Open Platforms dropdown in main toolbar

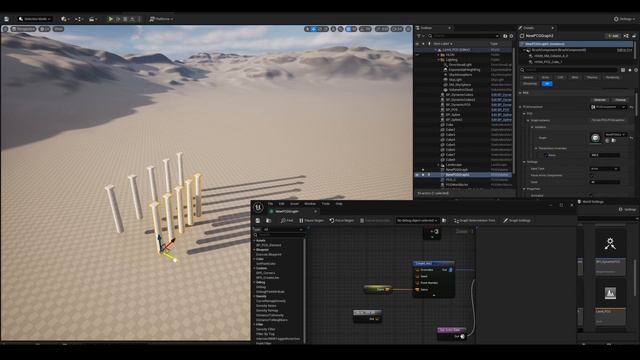coord(161,19)
